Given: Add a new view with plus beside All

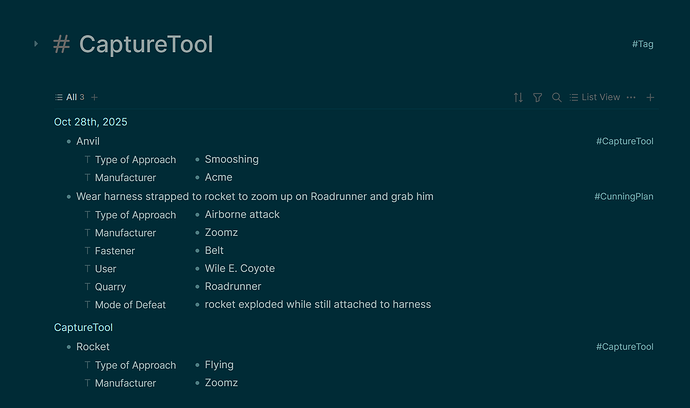Looking at the screenshot, I should click(x=95, y=97).
